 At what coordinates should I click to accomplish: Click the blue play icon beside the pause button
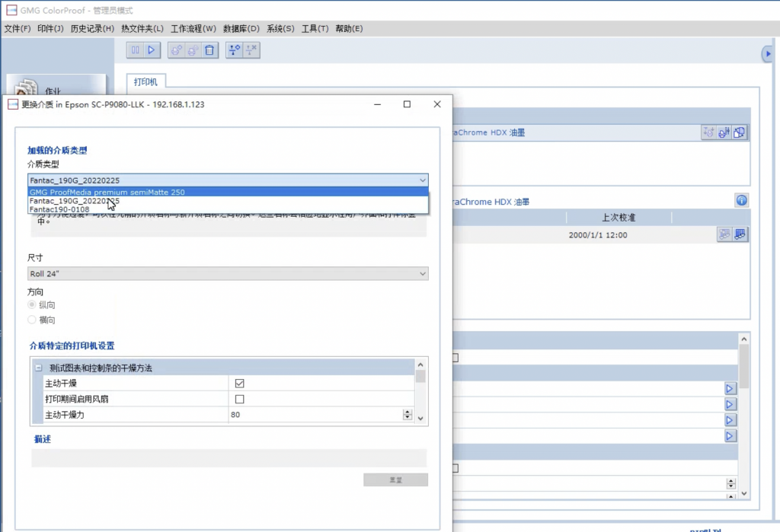pyautogui.click(x=152, y=49)
